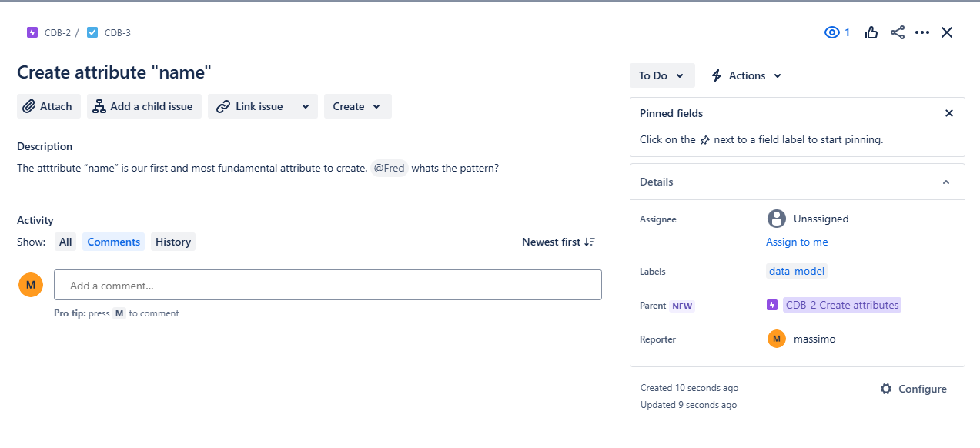The width and height of the screenshot is (980, 448).
Task: Click the Attach paperclip icon
Action: [x=29, y=106]
